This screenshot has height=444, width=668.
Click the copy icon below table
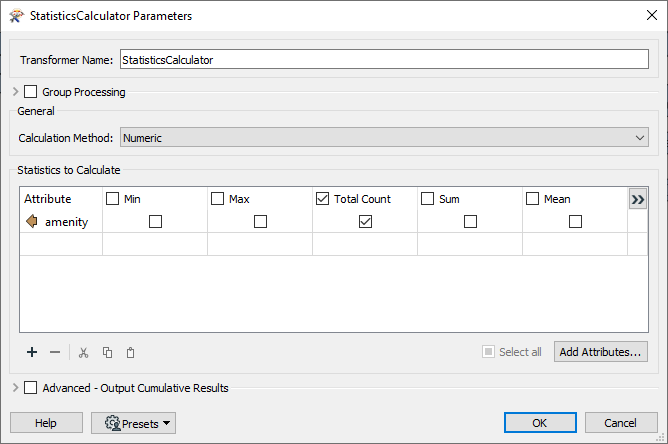coord(107,352)
